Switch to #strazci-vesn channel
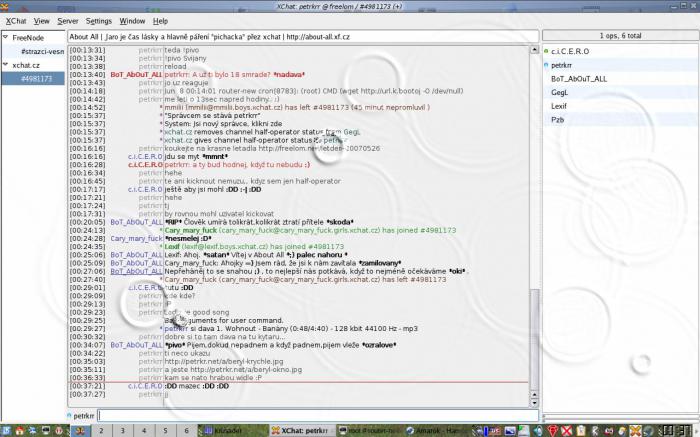This screenshot has height=437, width=700. 42,51
